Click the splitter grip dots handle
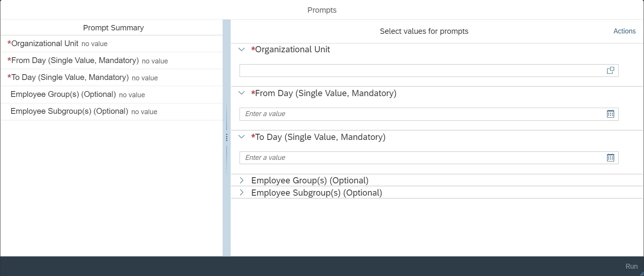Viewport: 644px width, 276px height. (x=226, y=138)
